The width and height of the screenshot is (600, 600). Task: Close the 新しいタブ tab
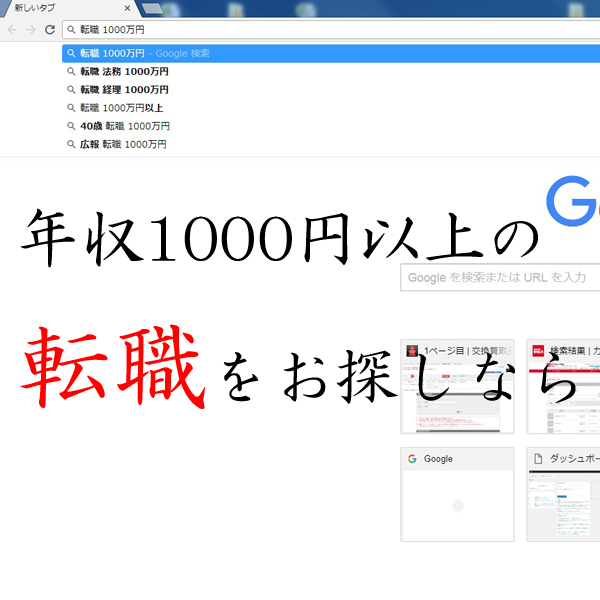click(x=127, y=8)
